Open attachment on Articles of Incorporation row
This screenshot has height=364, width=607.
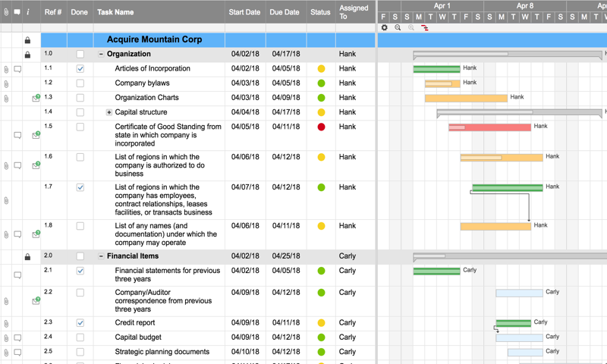click(x=6, y=69)
